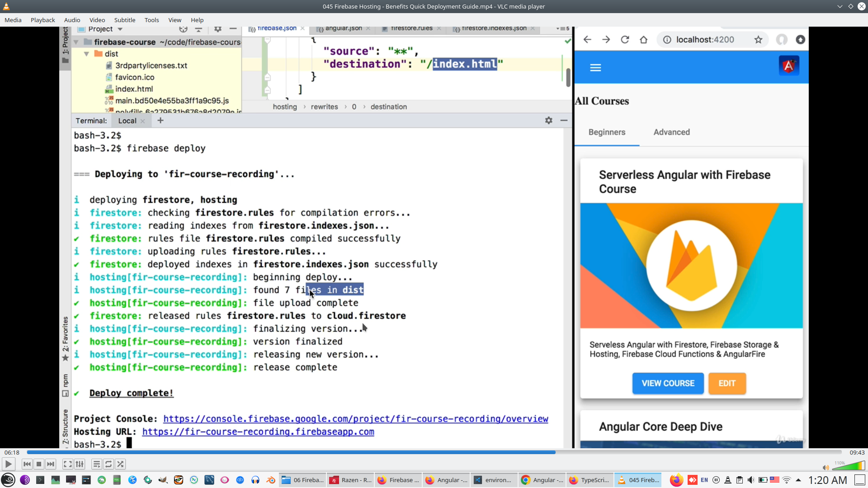Show the playlist panel

(x=96, y=464)
